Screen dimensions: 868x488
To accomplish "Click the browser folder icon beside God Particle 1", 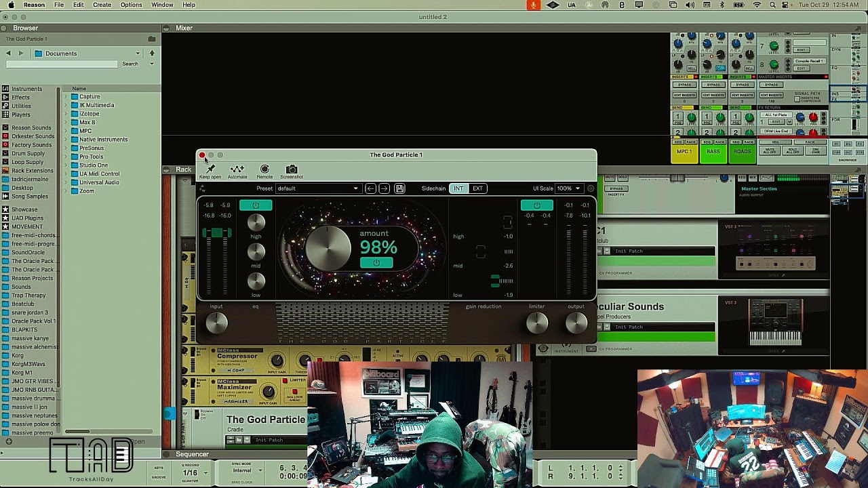I will (x=152, y=39).
